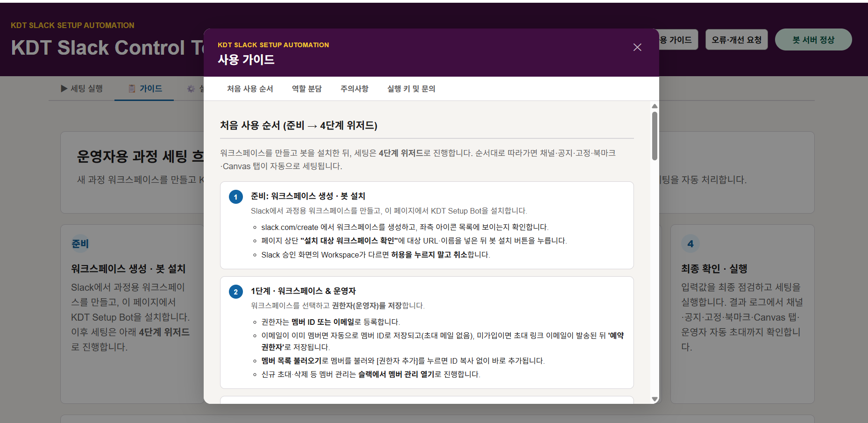Click the 운영자용 과정 세팅 heading behind dialog
868x423 pixels.
point(140,156)
